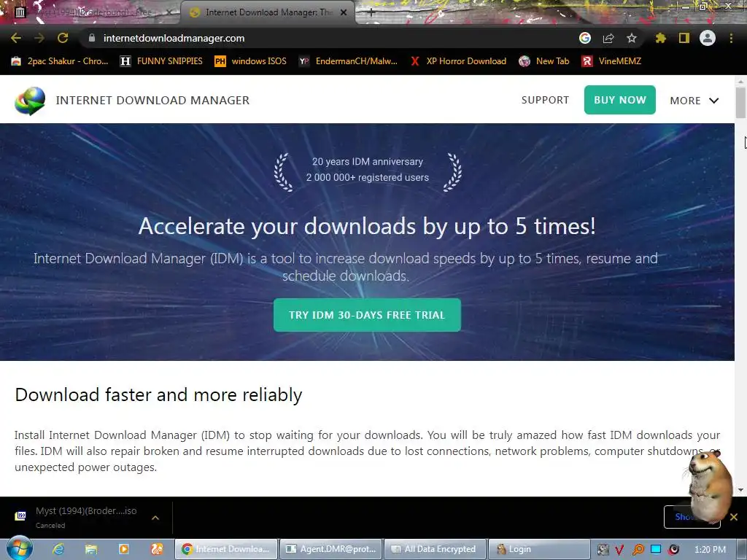Screen dimensions: 747x560
Task: Click the orange magnifier tray icon
Action: click(638, 550)
